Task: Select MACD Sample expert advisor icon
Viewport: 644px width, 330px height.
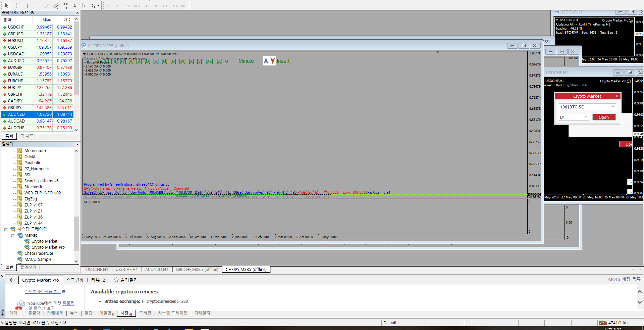Action: 20,260
